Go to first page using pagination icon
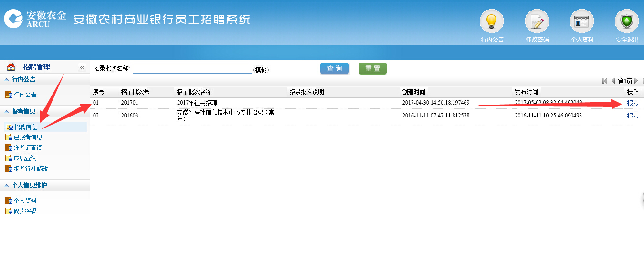Viewport: 644px width, 267px height. point(605,81)
